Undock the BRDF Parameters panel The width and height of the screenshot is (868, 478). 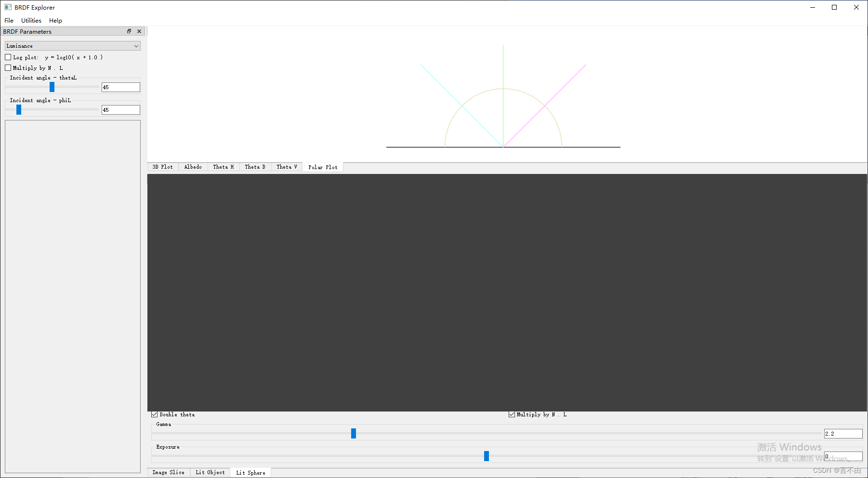click(129, 31)
